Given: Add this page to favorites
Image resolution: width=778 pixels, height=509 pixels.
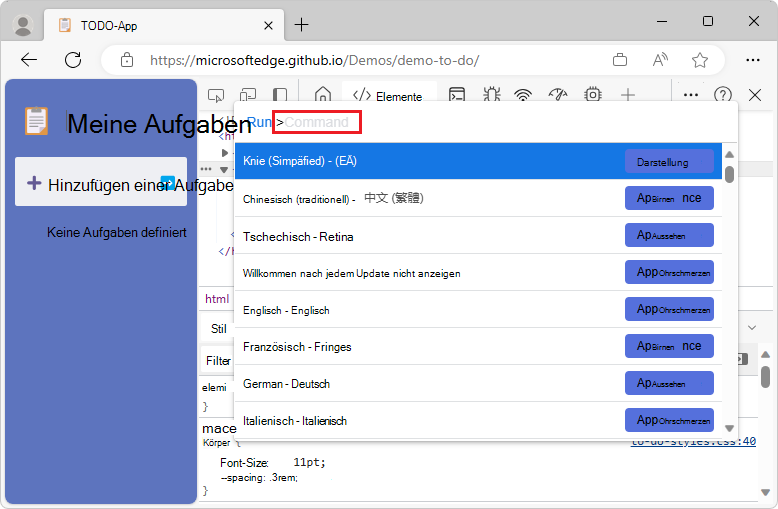Looking at the screenshot, I should 700,60.
